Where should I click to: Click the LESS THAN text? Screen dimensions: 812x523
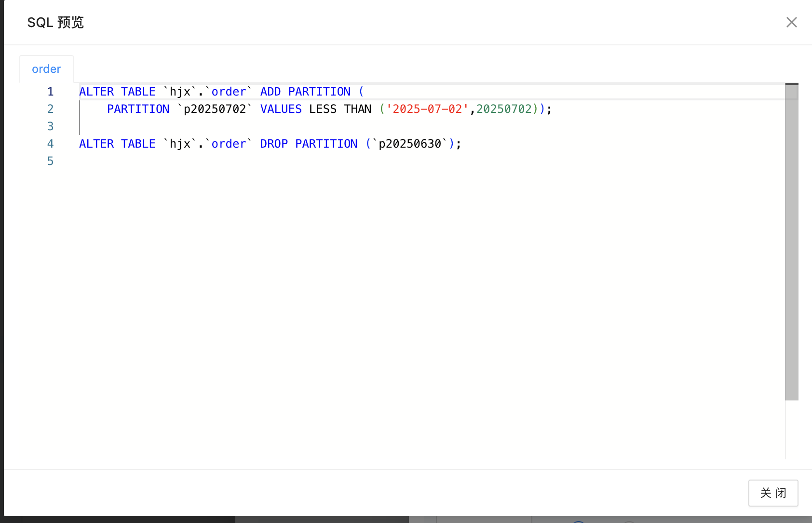pos(340,109)
